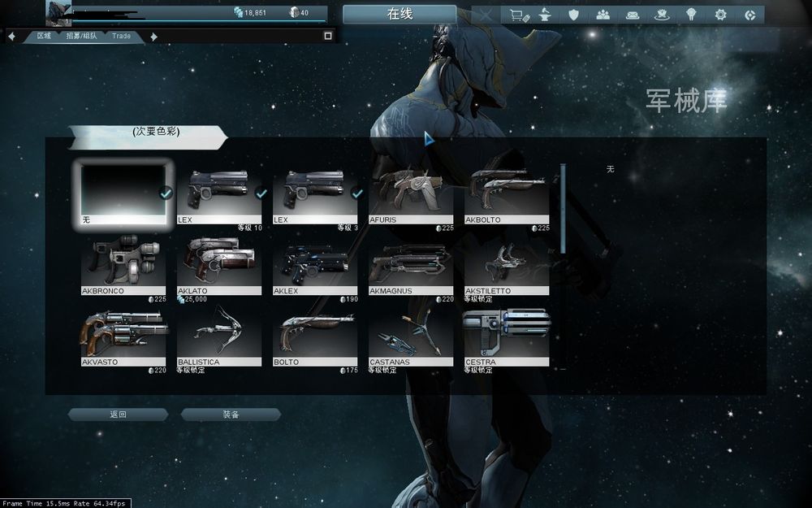Click the credits currency icon beside 18,851
The height and width of the screenshot is (508, 812).
point(238,12)
